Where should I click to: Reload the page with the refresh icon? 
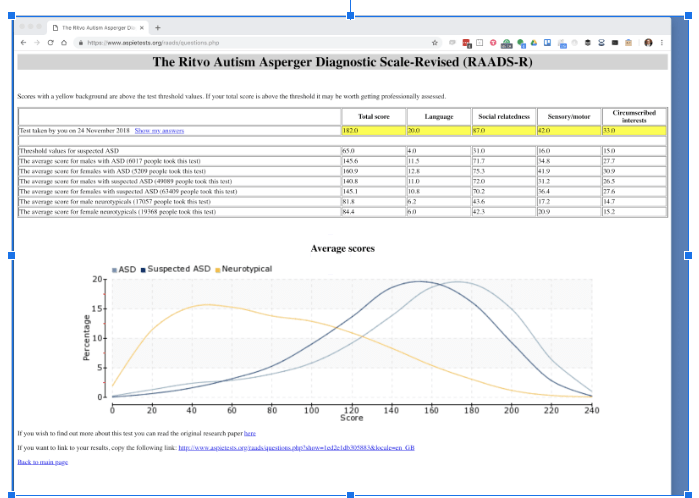coord(50,43)
